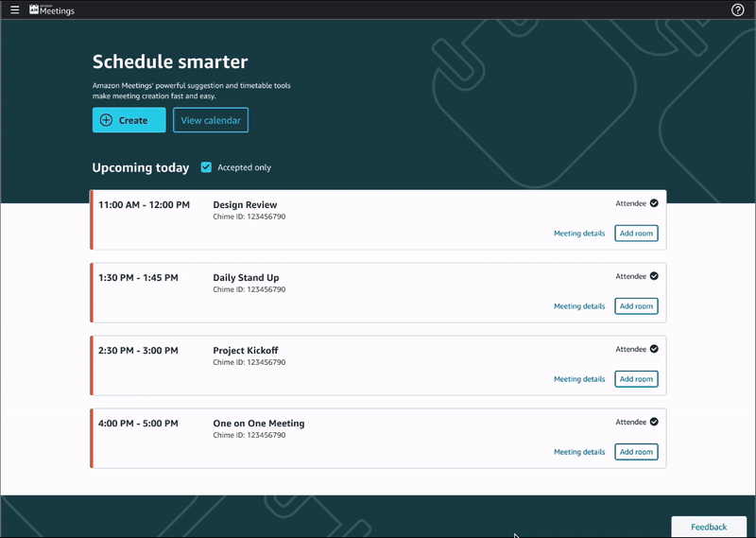This screenshot has height=538, width=756.
Task: Click the 11:00 AM - 12:00 PM time
Action: [145, 205]
